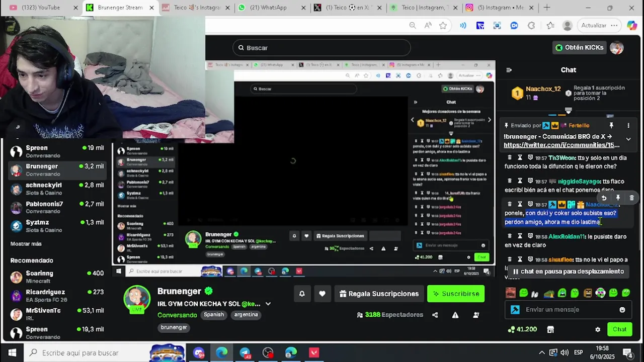Unpin the pinned message with the pin icon
The width and height of the screenshot is (644, 362).
click(x=611, y=125)
